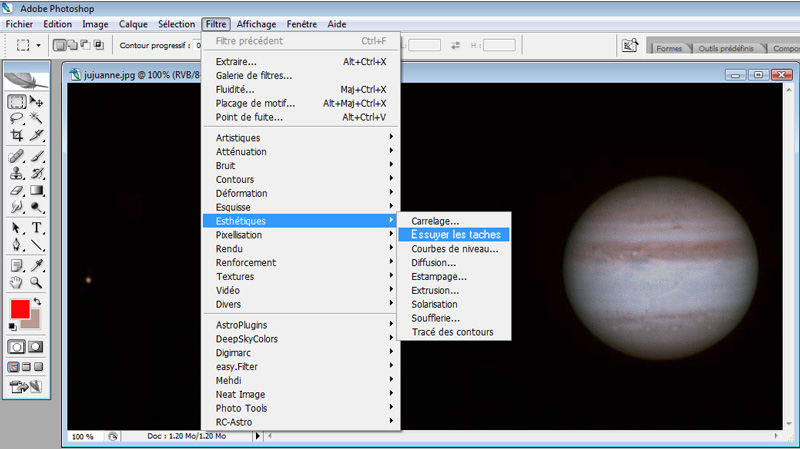800x449 pixels.
Task: Select the Slice tool
Action: (36, 135)
